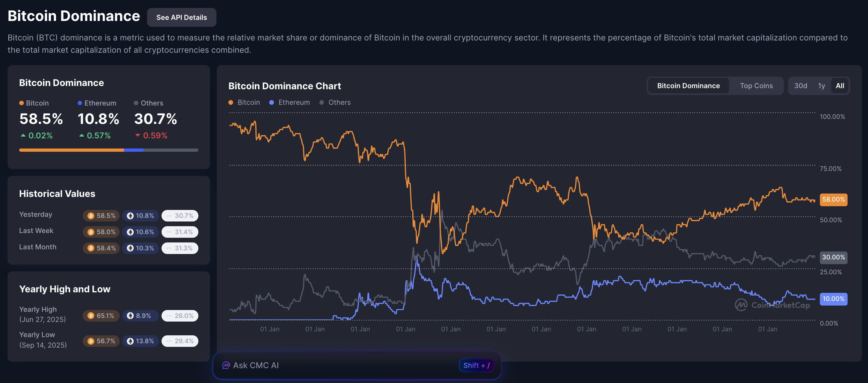Click the Bitcoin icon on the Last Month badge
Screen dimensions: 868x383
click(x=90, y=248)
